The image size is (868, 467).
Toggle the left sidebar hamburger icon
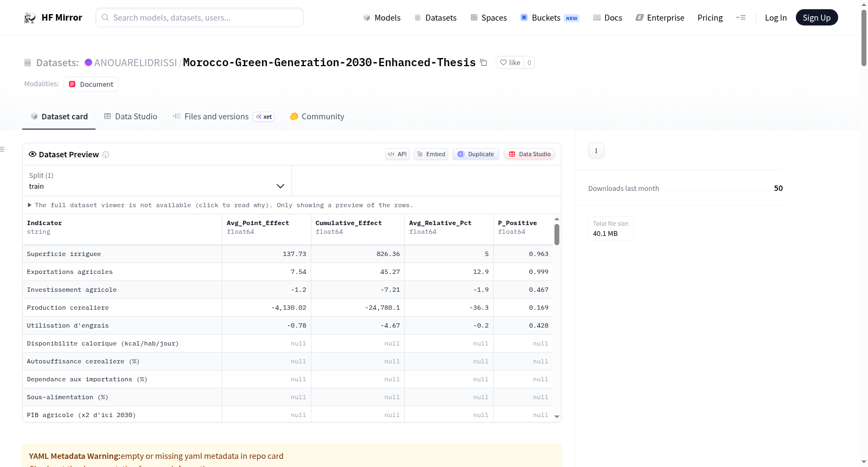(2, 149)
